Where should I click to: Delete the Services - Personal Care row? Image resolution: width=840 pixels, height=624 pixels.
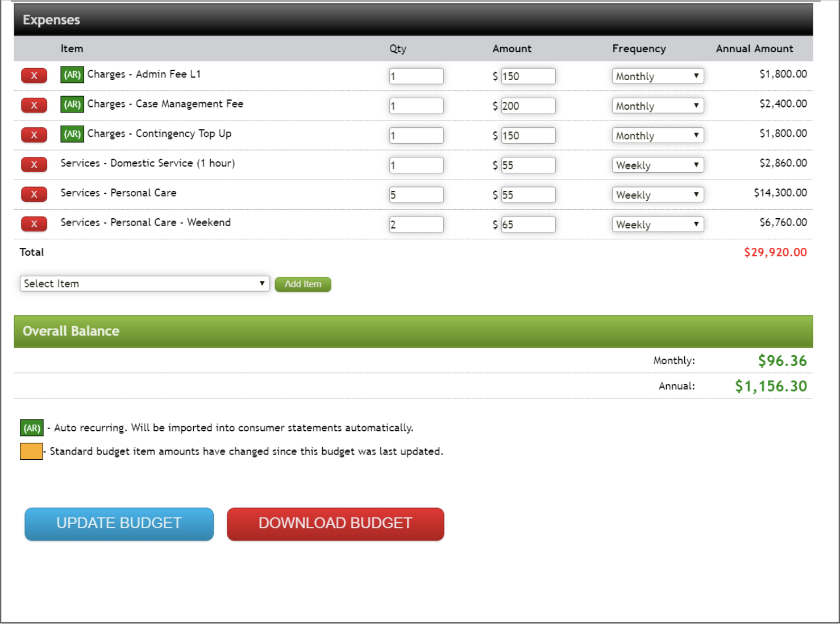point(34,194)
